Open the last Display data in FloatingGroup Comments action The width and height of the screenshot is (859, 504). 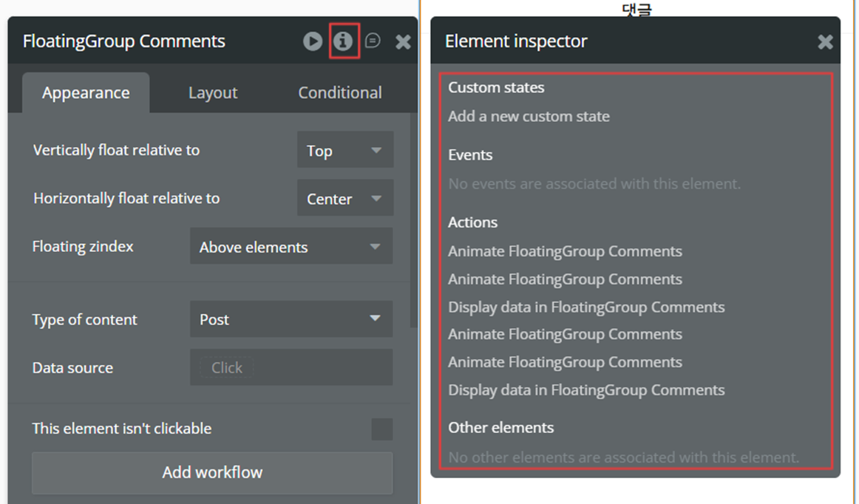pyautogui.click(x=586, y=390)
